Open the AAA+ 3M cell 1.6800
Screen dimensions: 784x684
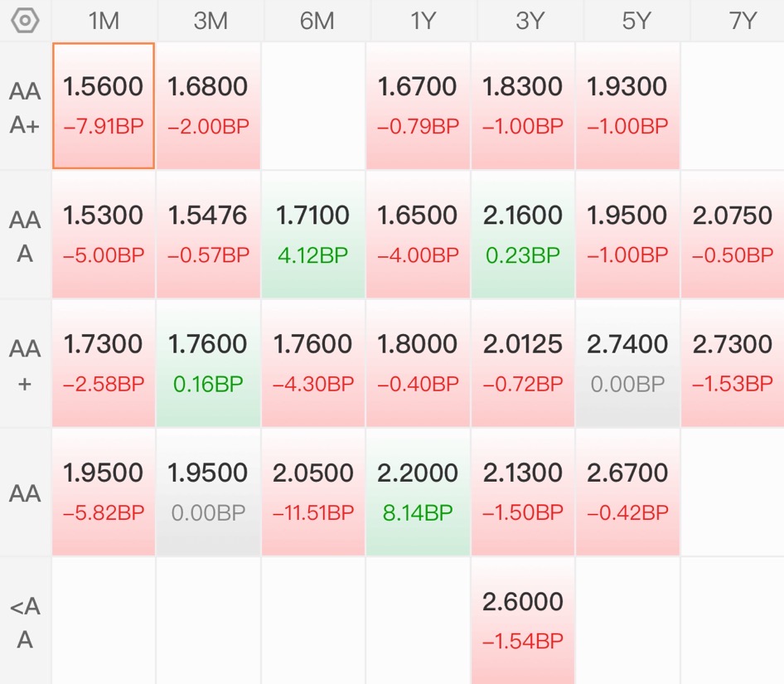[x=208, y=105]
